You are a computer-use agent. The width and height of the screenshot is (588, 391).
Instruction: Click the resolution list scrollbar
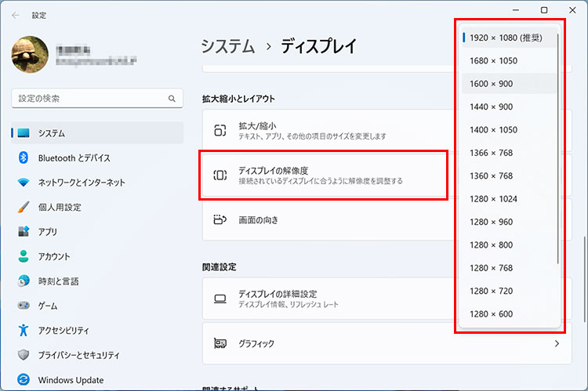[x=558, y=149]
